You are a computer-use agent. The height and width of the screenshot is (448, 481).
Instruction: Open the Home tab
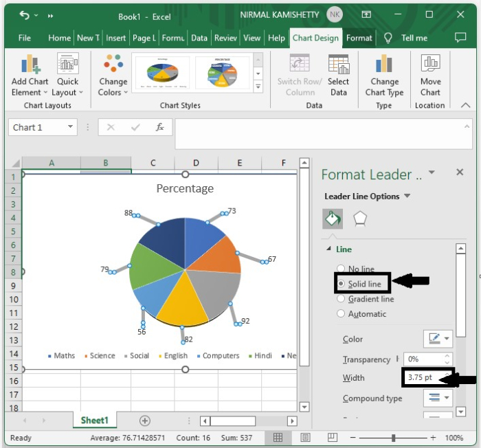59,38
